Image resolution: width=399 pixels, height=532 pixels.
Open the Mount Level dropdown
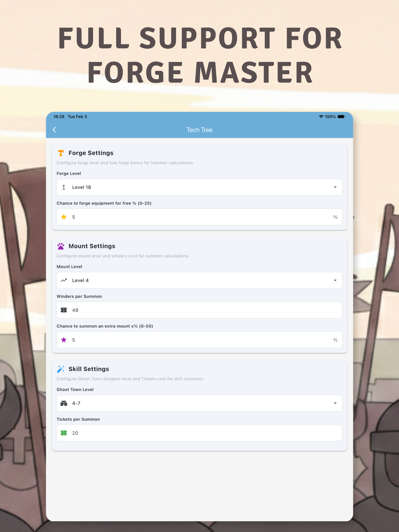tap(199, 280)
